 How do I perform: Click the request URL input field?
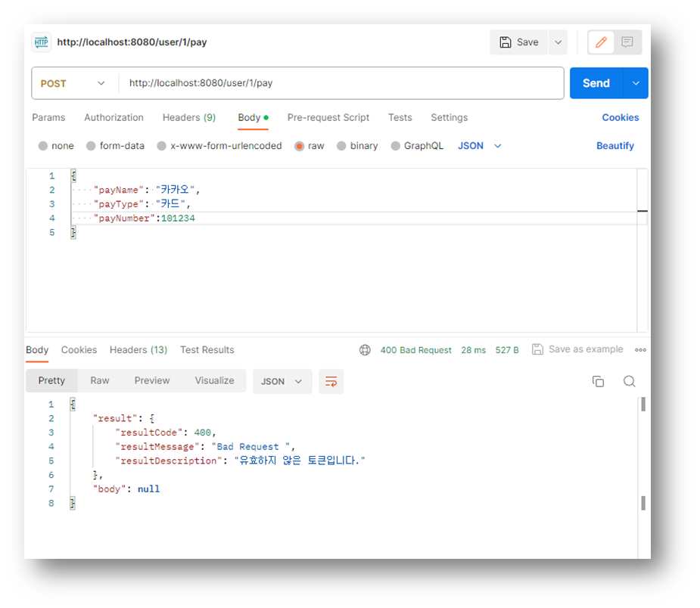[x=341, y=83]
